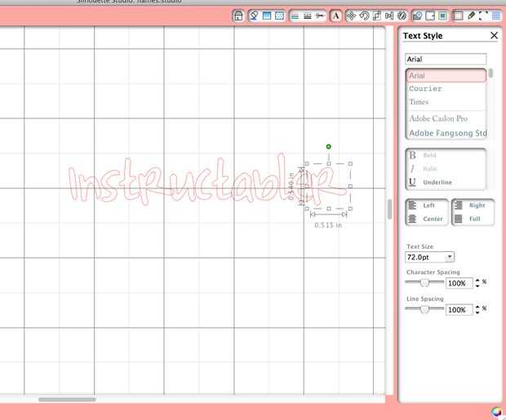Image resolution: width=506 pixels, height=420 pixels.
Task: Click the Character Spacing slider handle
Action: (424, 282)
